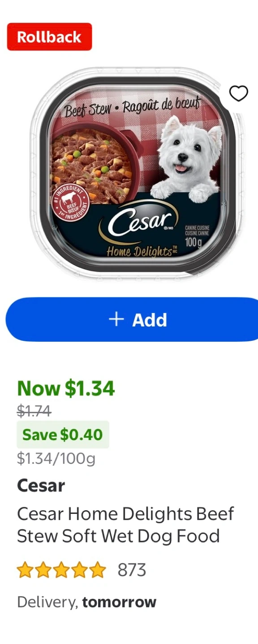Image resolution: width=258 pixels, height=644 pixels.
Task: Tap the Save $0.40 label
Action: pos(63,434)
